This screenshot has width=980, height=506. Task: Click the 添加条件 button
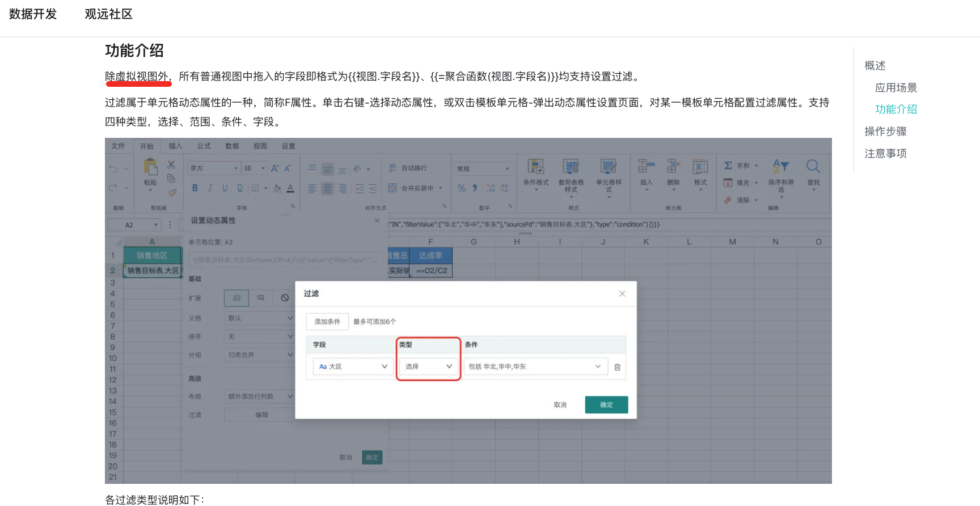[x=327, y=322]
